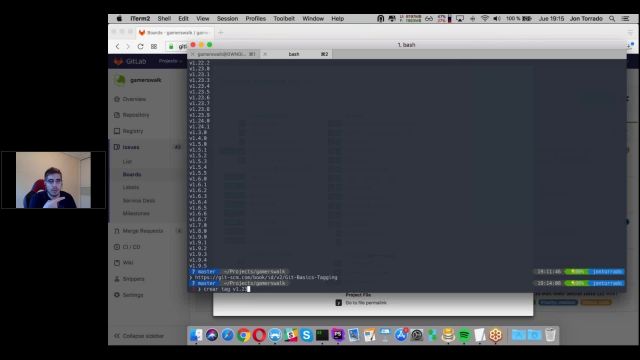Click the webcam video thumbnail

point(53,180)
